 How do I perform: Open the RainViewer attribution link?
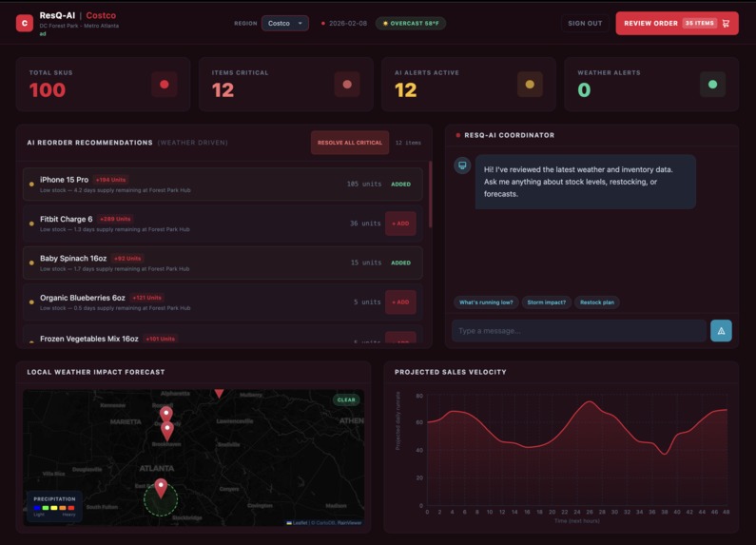[350, 523]
